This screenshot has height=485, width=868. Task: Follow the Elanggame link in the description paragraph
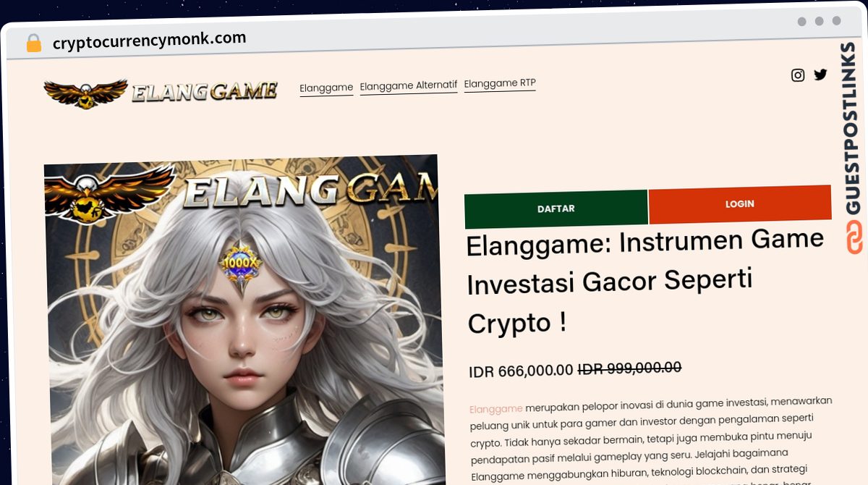[496, 409]
